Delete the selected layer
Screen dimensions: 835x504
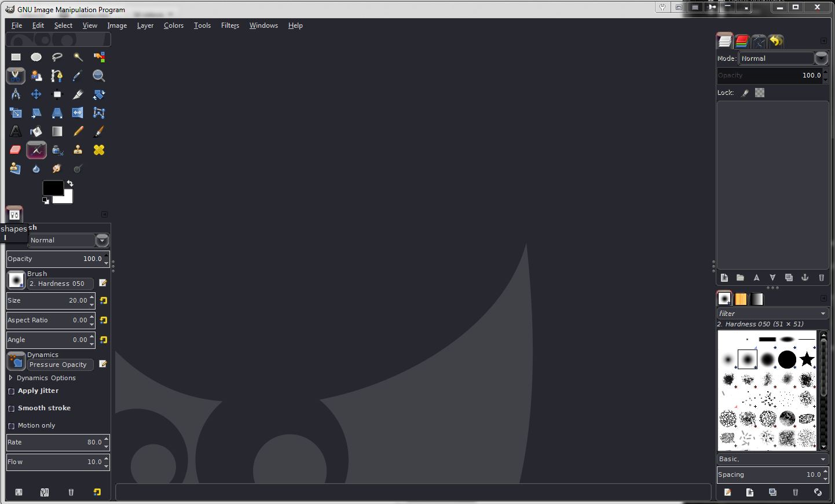[821, 278]
